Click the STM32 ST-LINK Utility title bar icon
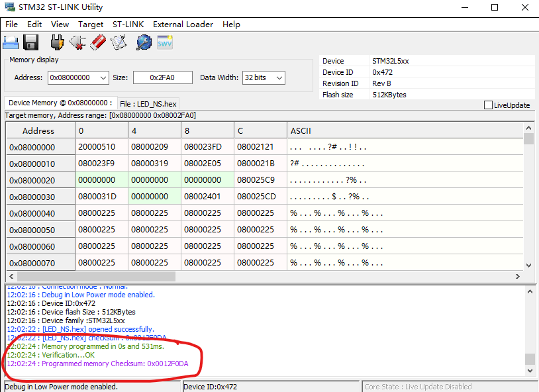The image size is (539, 392). pyautogui.click(x=10, y=7)
